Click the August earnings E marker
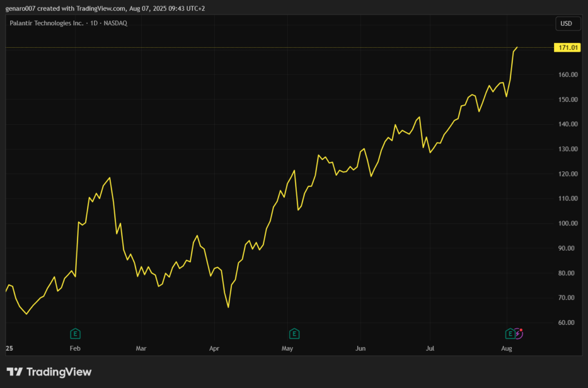Viewport: 588px width, 388px height. point(509,333)
